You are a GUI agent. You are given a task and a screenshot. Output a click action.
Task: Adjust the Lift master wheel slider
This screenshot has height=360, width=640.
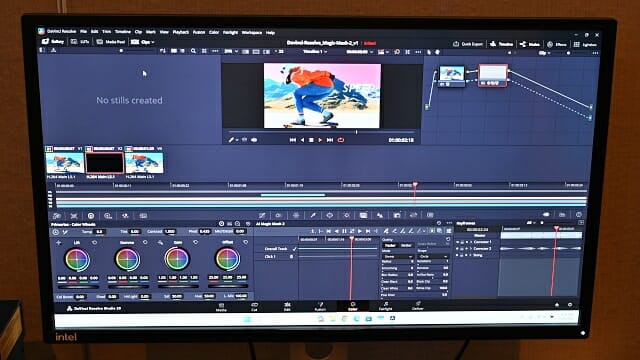78,287
